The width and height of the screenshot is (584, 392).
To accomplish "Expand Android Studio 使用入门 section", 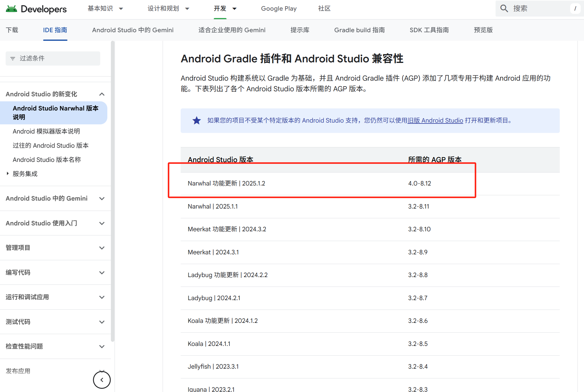I will (x=102, y=223).
